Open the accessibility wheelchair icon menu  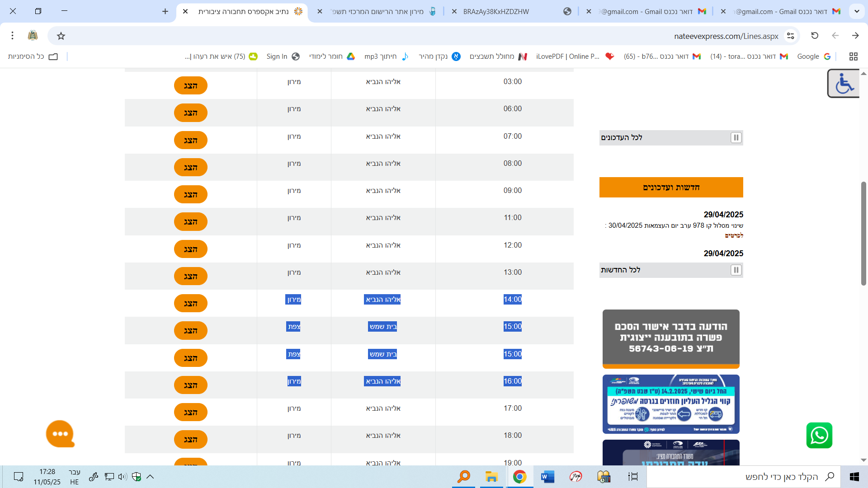[844, 84]
